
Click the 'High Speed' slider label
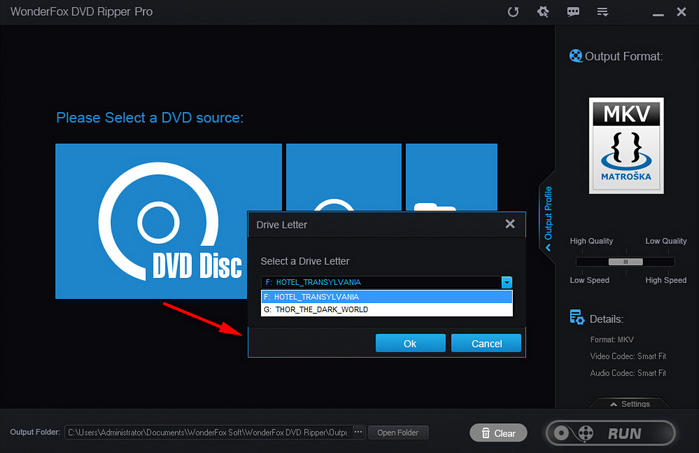(x=666, y=280)
